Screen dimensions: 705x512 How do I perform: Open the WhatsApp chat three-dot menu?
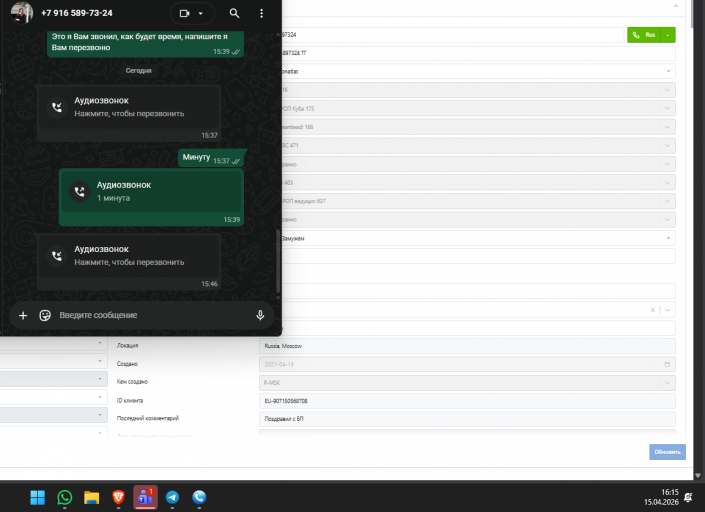pos(261,13)
